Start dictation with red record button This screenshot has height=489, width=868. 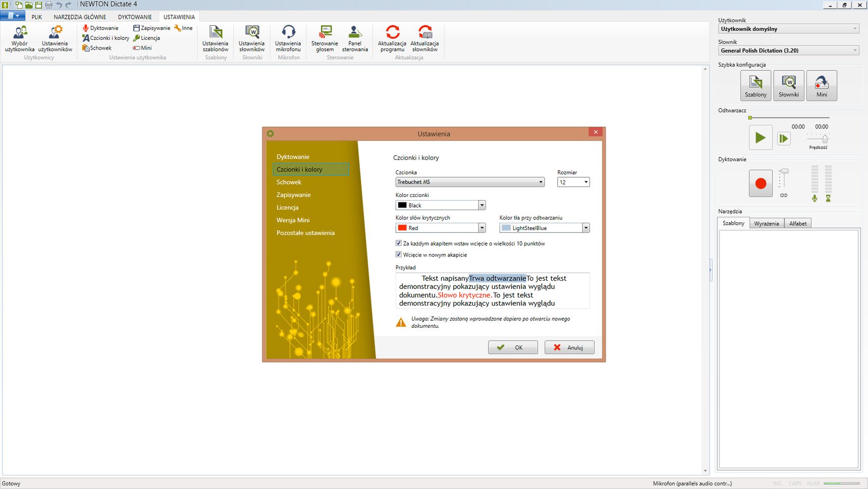click(x=761, y=183)
